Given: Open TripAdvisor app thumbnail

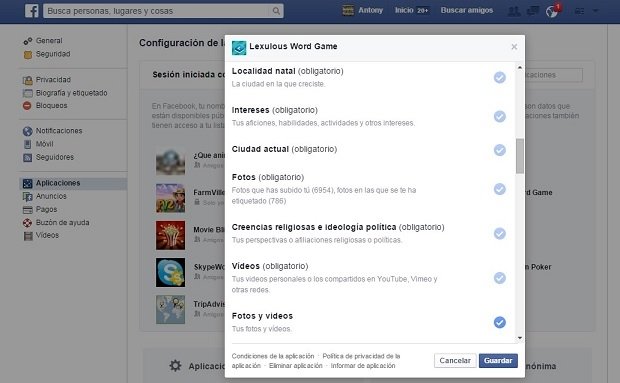Looking at the screenshot, I should [x=170, y=309].
